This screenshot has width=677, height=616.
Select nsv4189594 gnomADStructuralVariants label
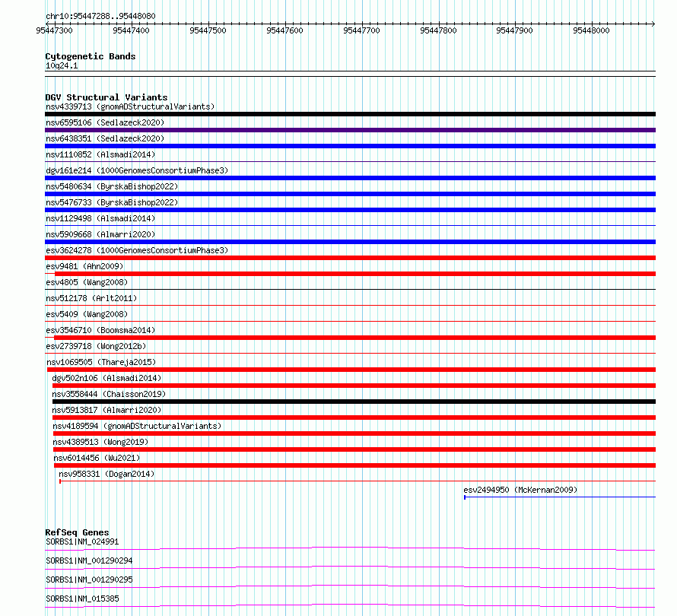click(137, 426)
